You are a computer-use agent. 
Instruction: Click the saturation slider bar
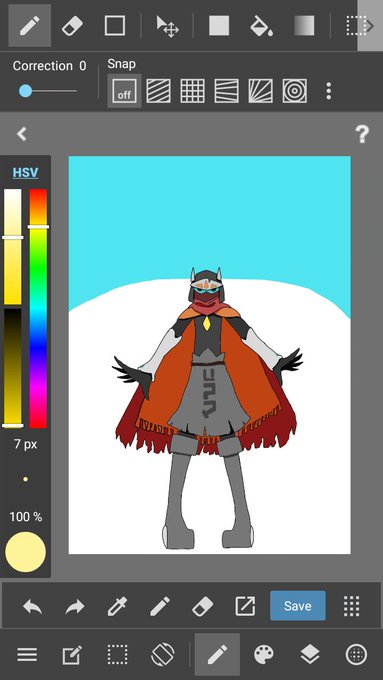pyautogui.click(x=13, y=246)
